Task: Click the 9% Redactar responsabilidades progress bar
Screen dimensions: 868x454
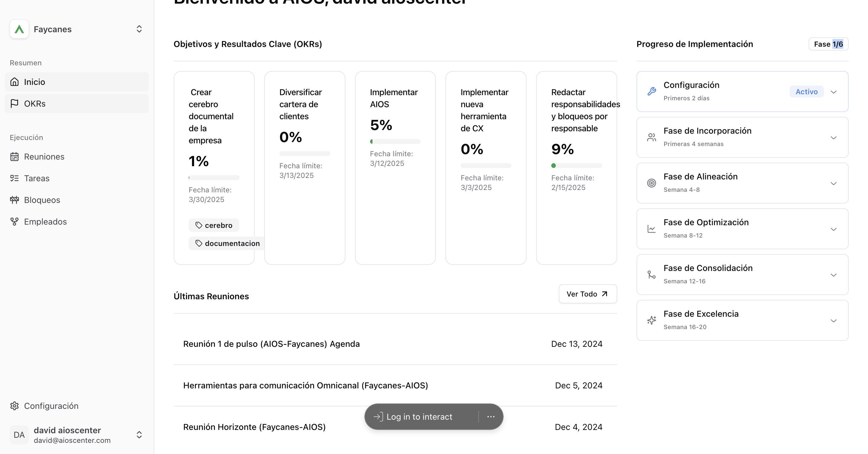Action: point(577,166)
